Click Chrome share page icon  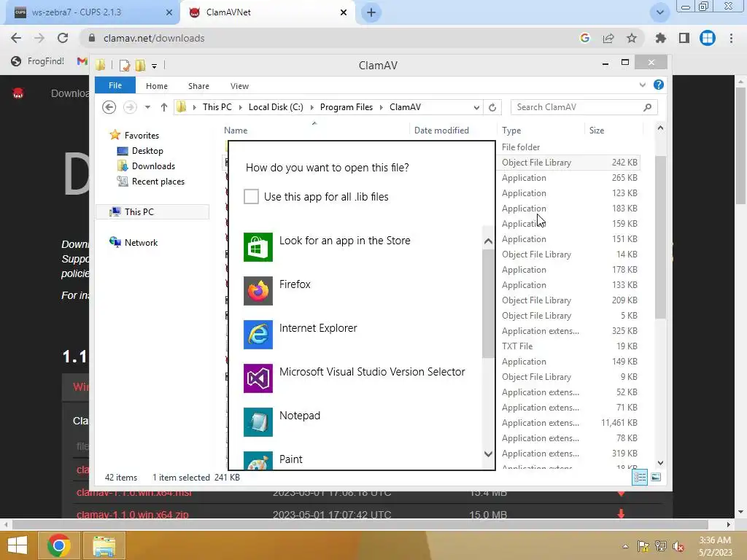[608, 38]
